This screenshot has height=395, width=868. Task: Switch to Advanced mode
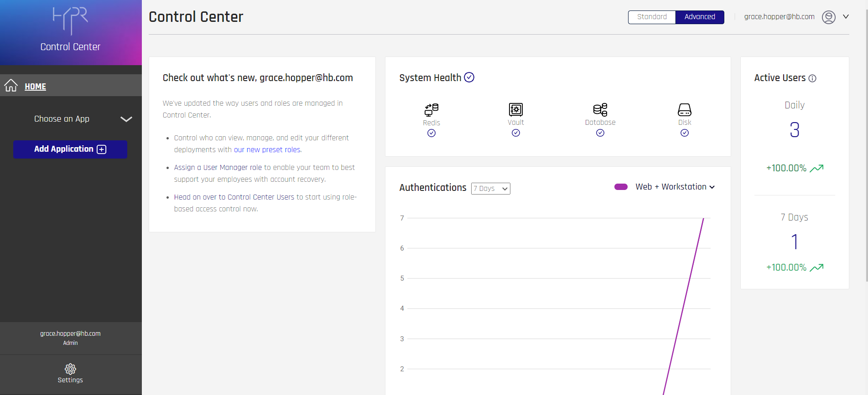pyautogui.click(x=700, y=17)
